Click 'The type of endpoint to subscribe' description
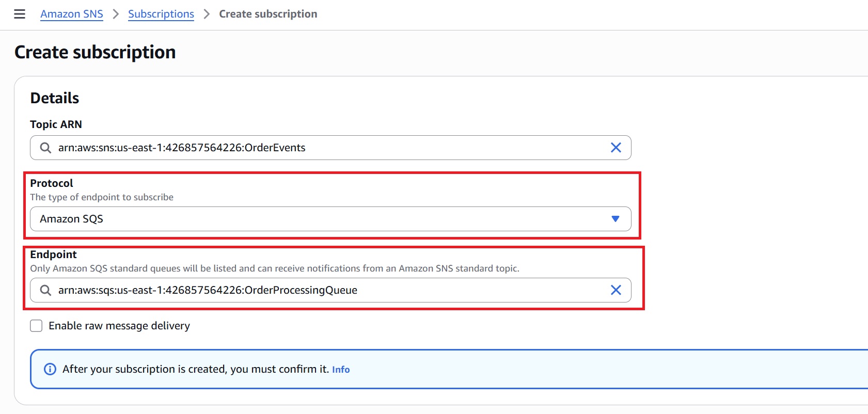 click(102, 197)
